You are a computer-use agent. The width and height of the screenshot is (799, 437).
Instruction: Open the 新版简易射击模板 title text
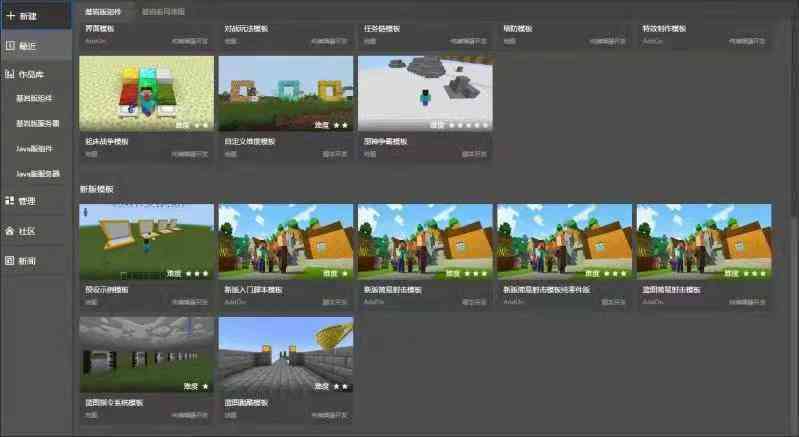(393, 290)
